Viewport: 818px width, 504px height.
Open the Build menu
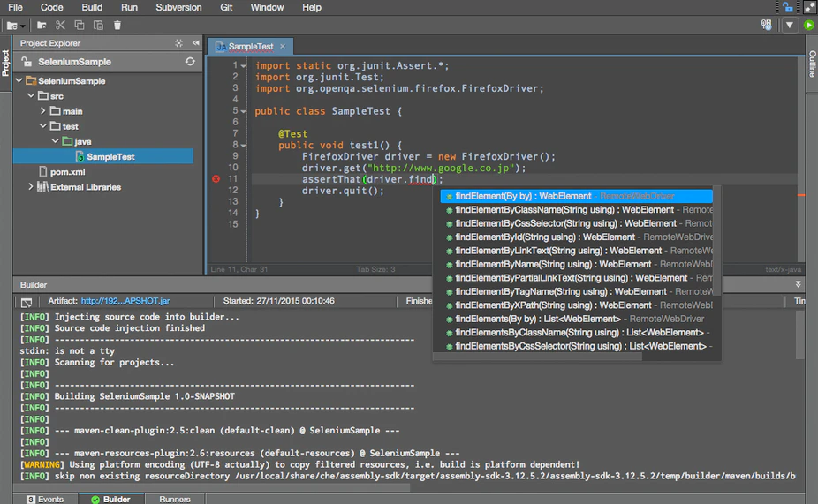point(92,7)
